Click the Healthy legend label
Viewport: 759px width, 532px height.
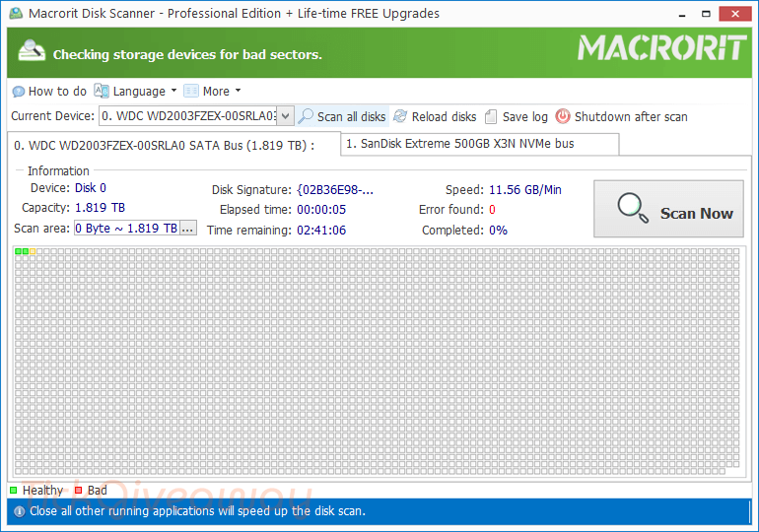pos(42,491)
